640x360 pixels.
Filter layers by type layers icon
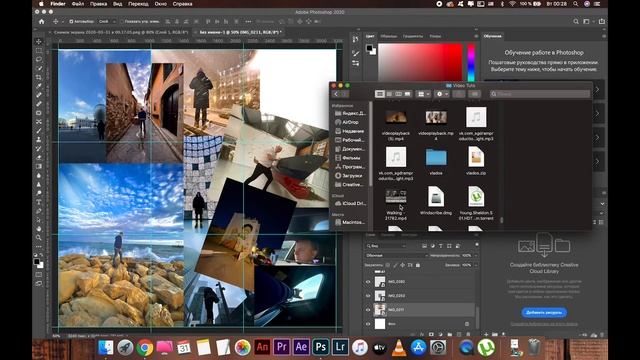(x=441, y=246)
